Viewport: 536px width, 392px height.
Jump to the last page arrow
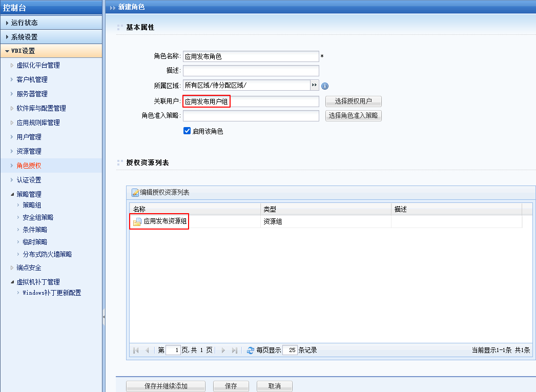(x=234, y=350)
